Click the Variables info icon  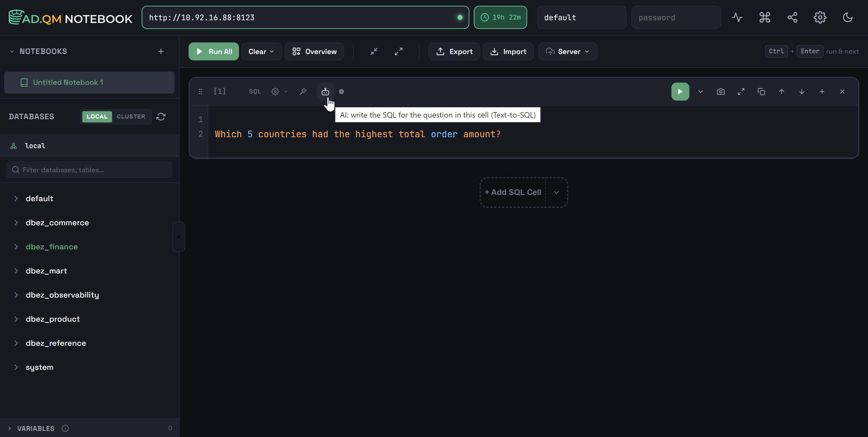65,428
